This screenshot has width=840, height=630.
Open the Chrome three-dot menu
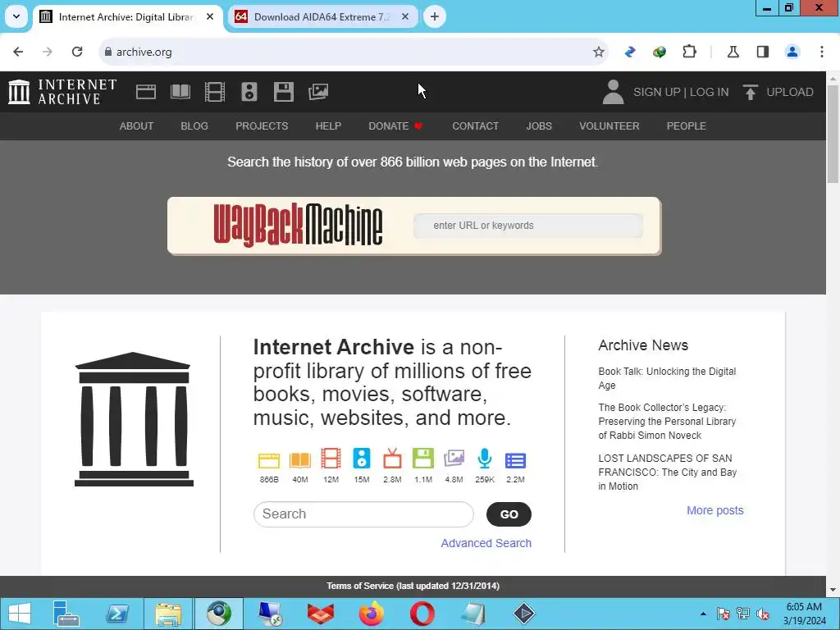[822, 52]
